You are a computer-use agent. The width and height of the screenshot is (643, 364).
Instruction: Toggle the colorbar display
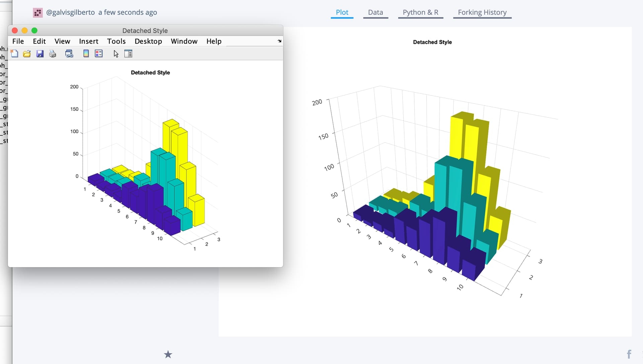(86, 54)
